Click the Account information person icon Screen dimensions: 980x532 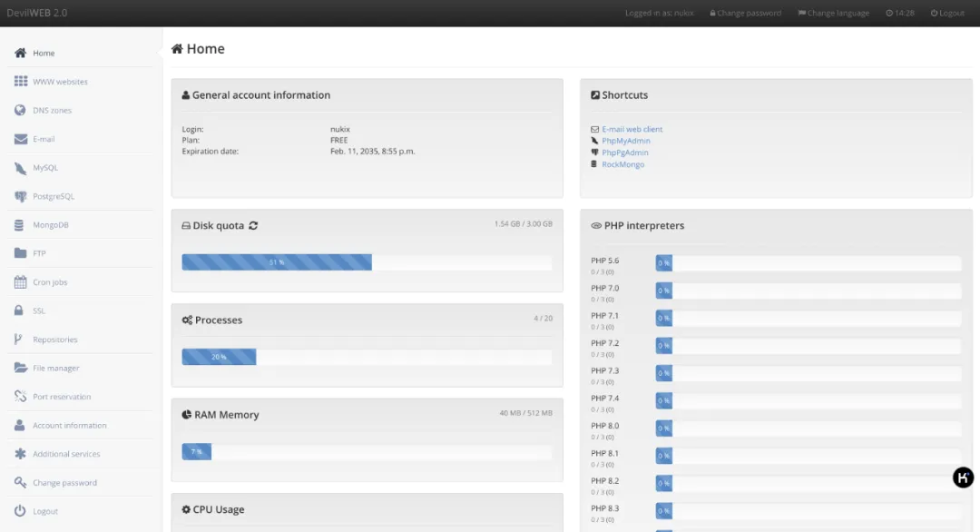coord(19,425)
